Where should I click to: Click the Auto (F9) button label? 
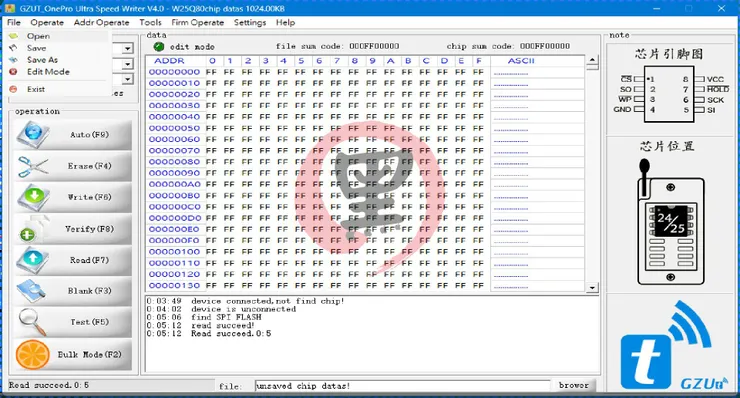89,135
